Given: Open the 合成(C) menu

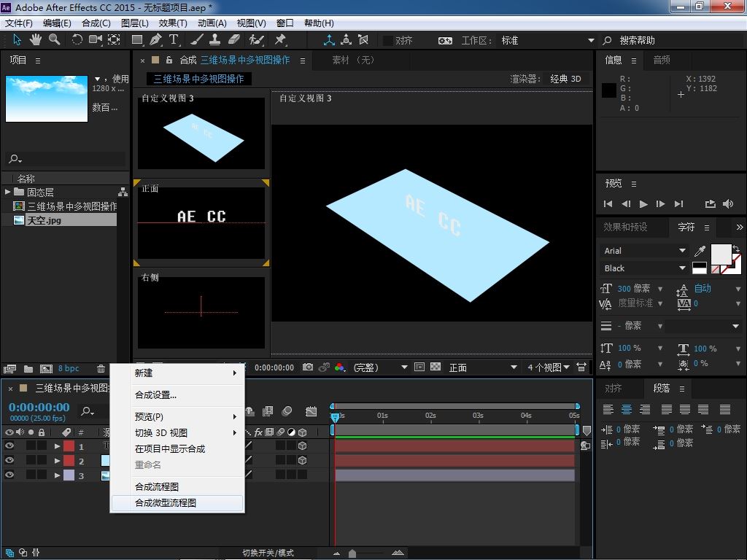Looking at the screenshot, I should click(96, 23).
